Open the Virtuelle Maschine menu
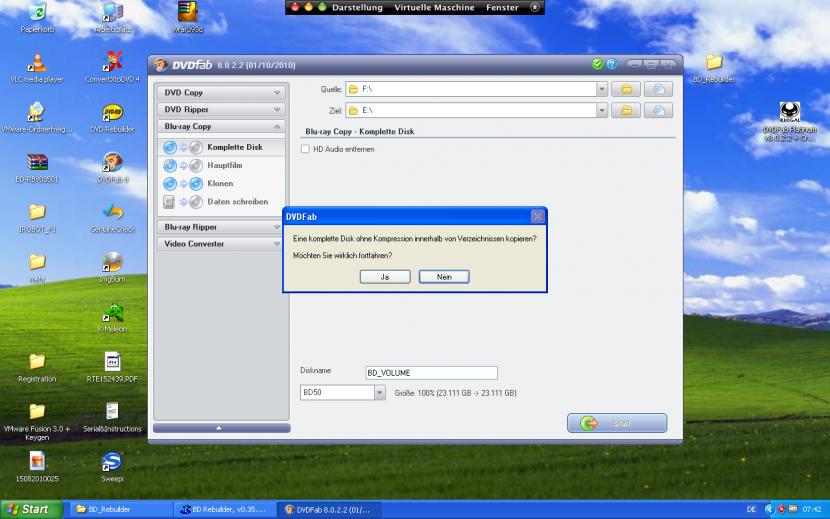 tap(434, 7)
